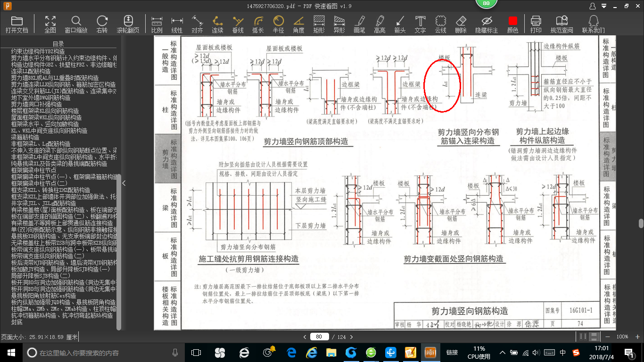This screenshot has width=644, height=362.
Task: Select the 线性 linear measure tool
Action: 177,24
